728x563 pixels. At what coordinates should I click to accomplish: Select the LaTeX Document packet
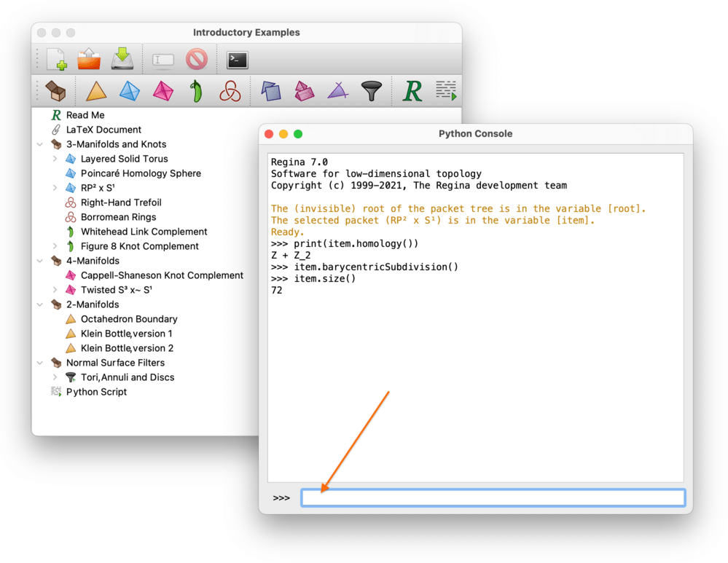(x=104, y=130)
